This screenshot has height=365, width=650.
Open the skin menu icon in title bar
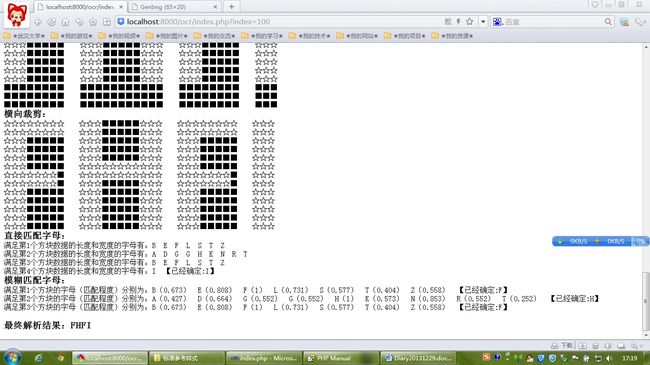(x=595, y=5)
